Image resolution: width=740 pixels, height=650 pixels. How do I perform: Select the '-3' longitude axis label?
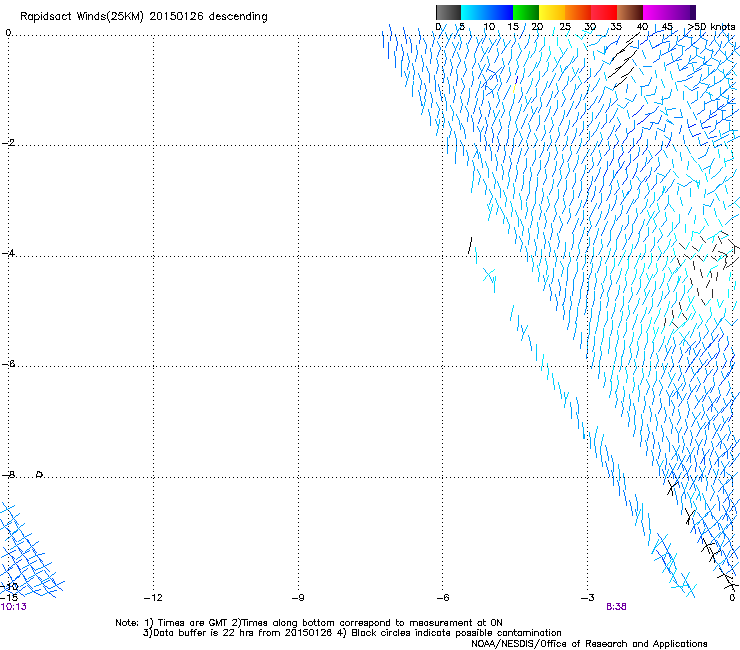588,598
